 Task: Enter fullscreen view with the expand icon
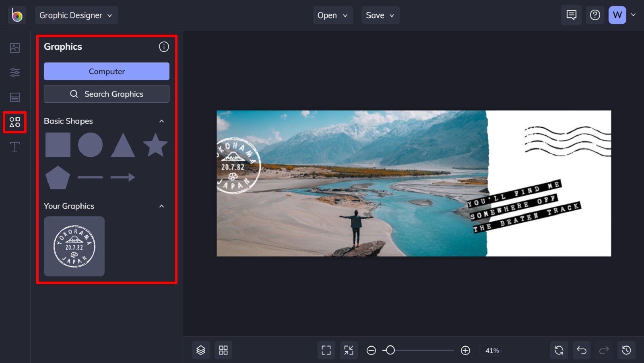(326, 350)
